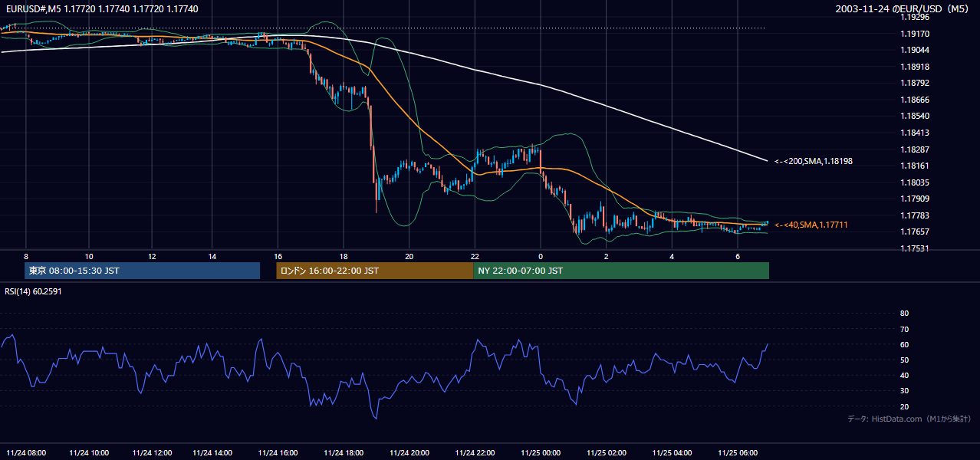The height and width of the screenshot is (460, 980).
Task: Click the RSI 80 level label
Action: click(x=904, y=314)
